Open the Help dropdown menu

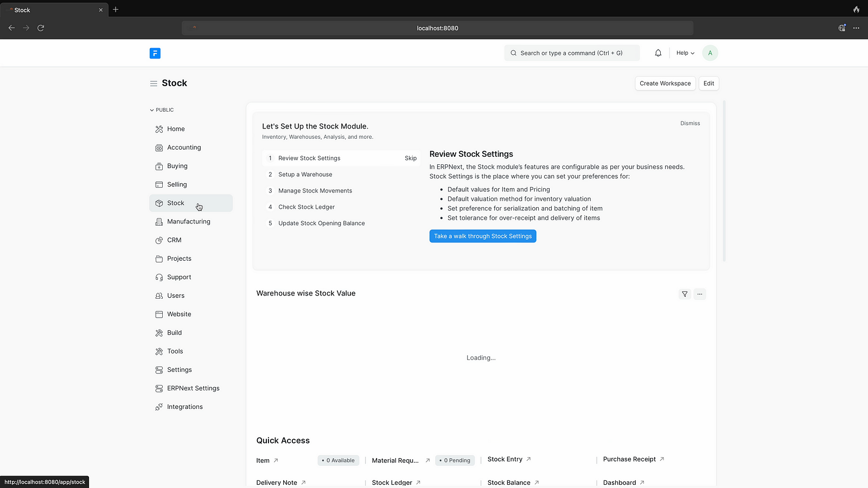(685, 53)
